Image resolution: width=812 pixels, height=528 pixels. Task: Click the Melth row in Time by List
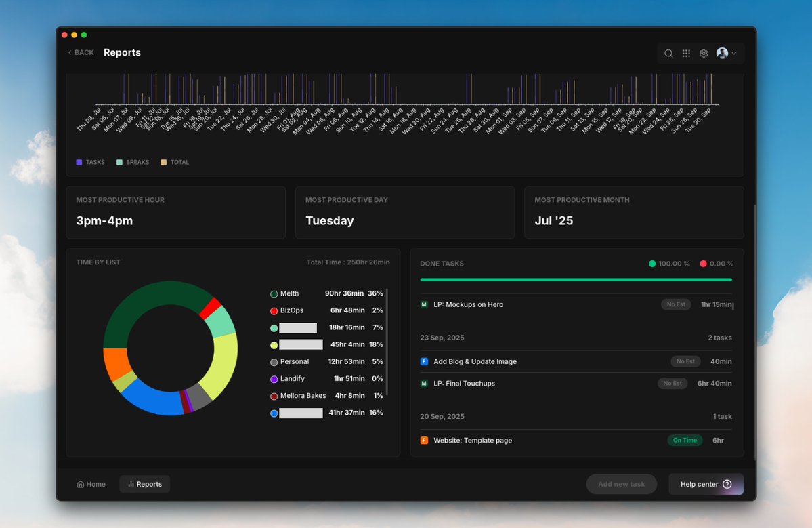[x=326, y=293]
